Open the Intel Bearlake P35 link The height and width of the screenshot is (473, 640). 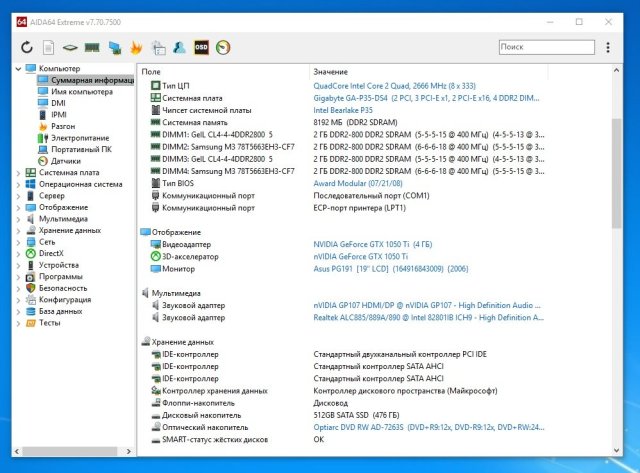coord(343,110)
